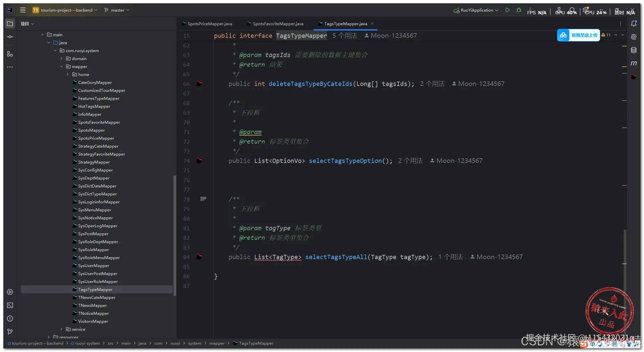Debug RuoYiApplication with the bug icon

[x=519, y=10]
